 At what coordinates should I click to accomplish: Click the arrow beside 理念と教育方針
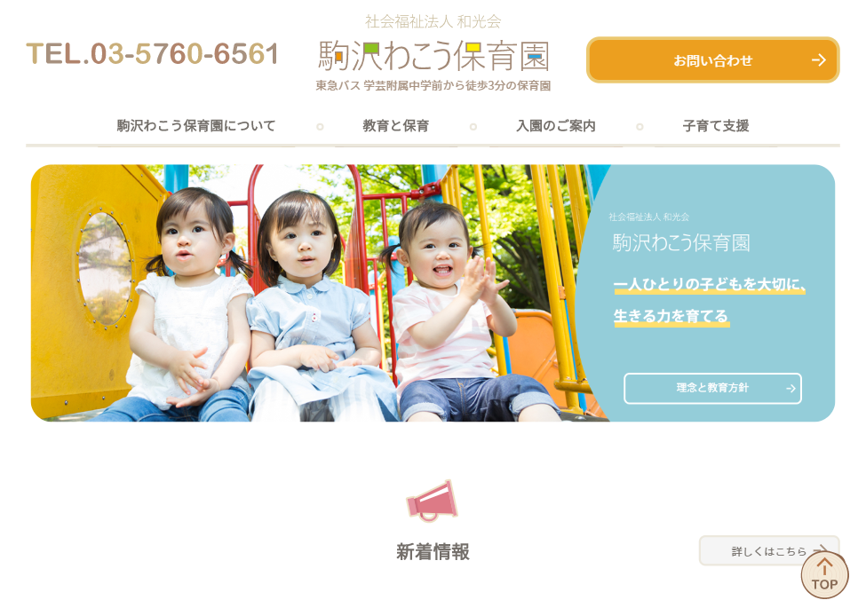pyautogui.click(x=791, y=389)
